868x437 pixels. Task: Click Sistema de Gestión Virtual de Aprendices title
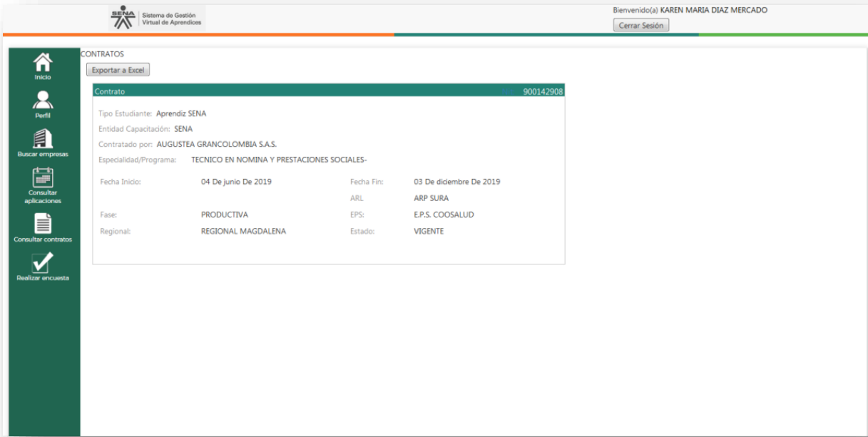point(172,19)
